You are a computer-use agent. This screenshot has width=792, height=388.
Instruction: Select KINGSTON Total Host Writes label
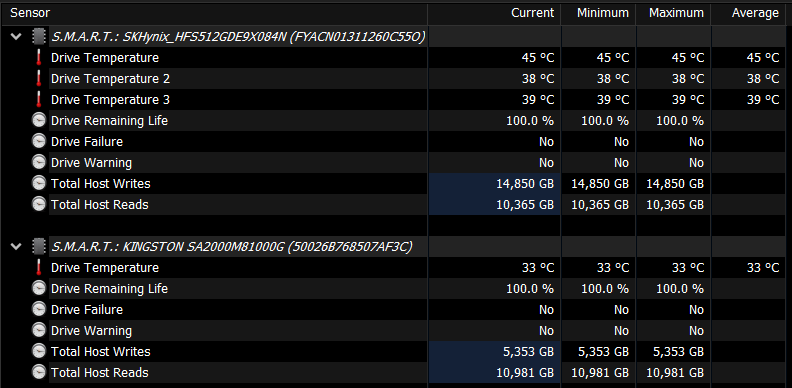tap(101, 351)
